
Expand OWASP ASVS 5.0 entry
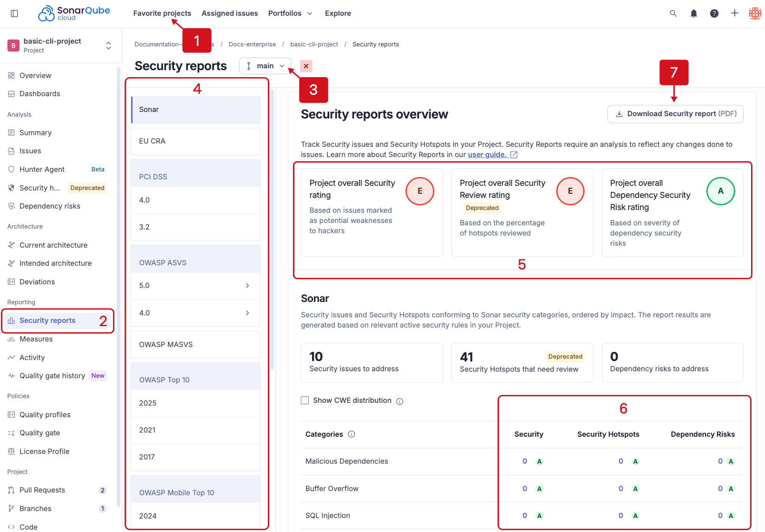(x=195, y=286)
